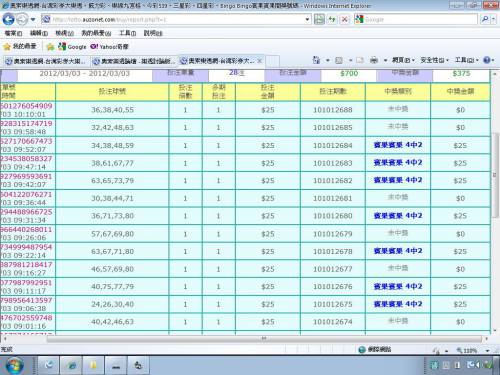Click the volume speaker tray icon
The image size is (500, 375).
click(477, 365)
